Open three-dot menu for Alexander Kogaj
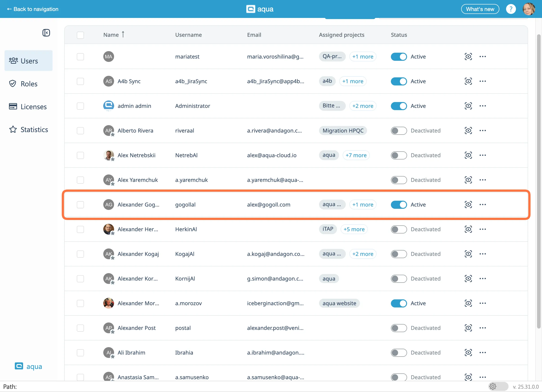 point(483,254)
